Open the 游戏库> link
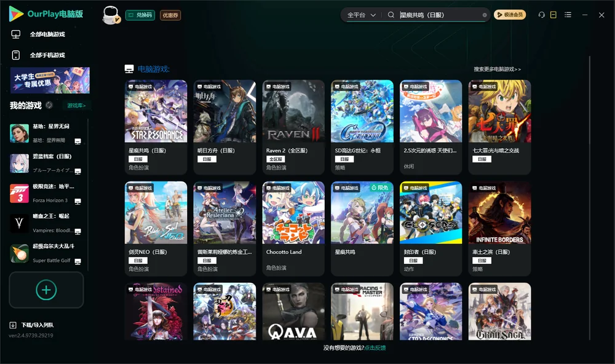Image resolution: width=615 pixels, height=364 pixels. click(76, 105)
